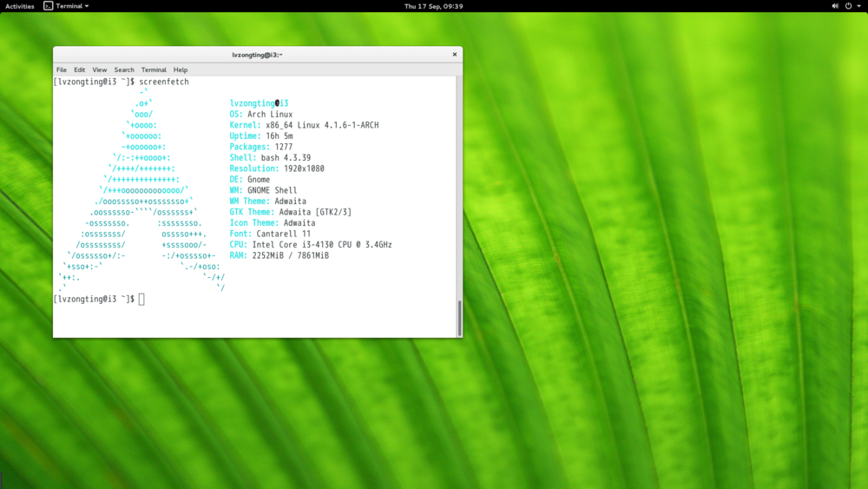Open the Edit menu
The image size is (868, 489).
pos(79,69)
